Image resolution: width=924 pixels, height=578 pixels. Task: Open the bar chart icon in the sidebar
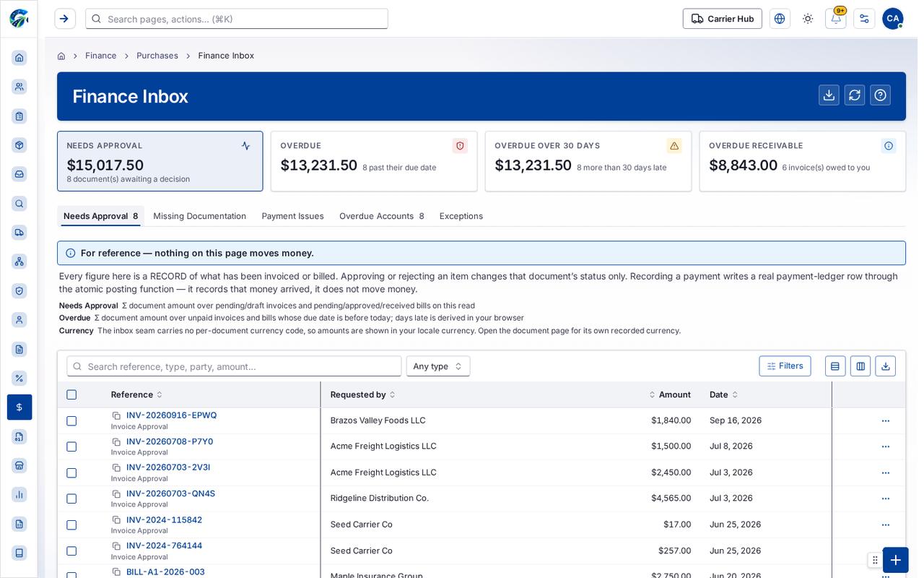19,494
